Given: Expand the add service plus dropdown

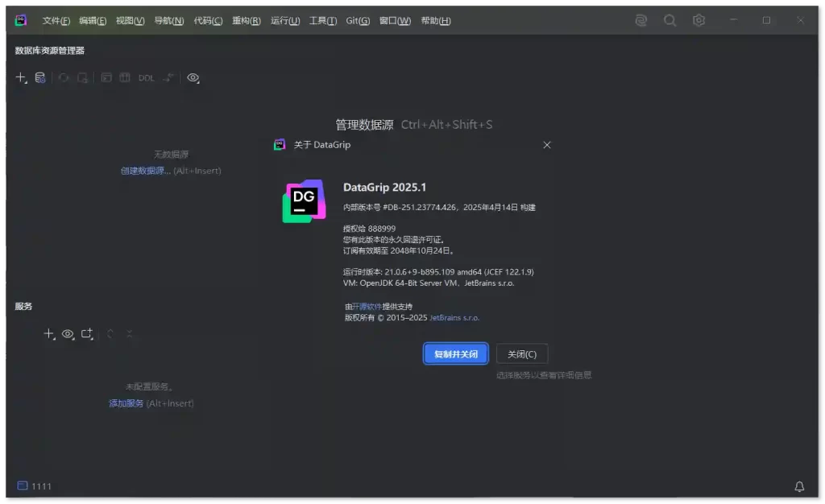Looking at the screenshot, I should [x=48, y=333].
